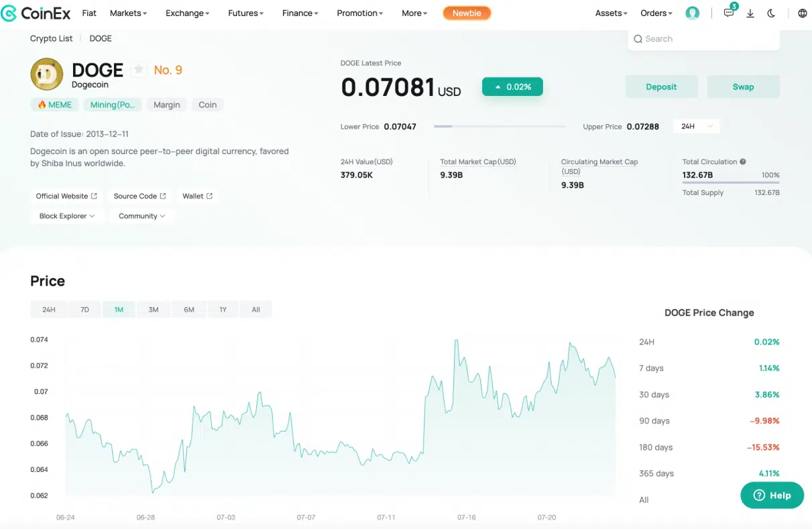Click the Deposit button
The width and height of the screenshot is (812, 529).
[x=661, y=86]
